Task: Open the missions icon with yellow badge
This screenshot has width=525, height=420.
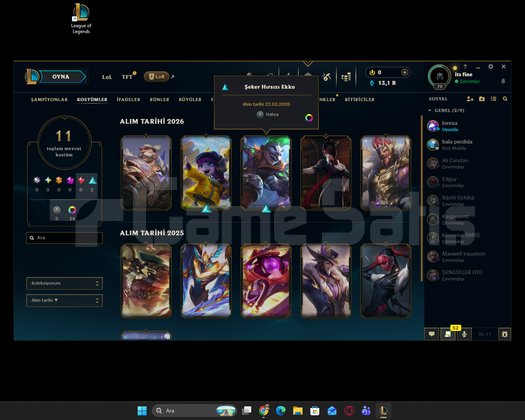Action: click(x=448, y=334)
